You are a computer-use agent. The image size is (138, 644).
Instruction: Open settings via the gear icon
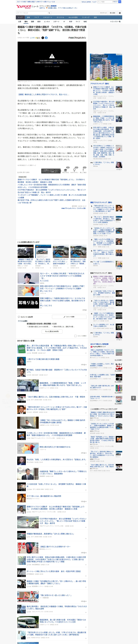click(120, 13)
